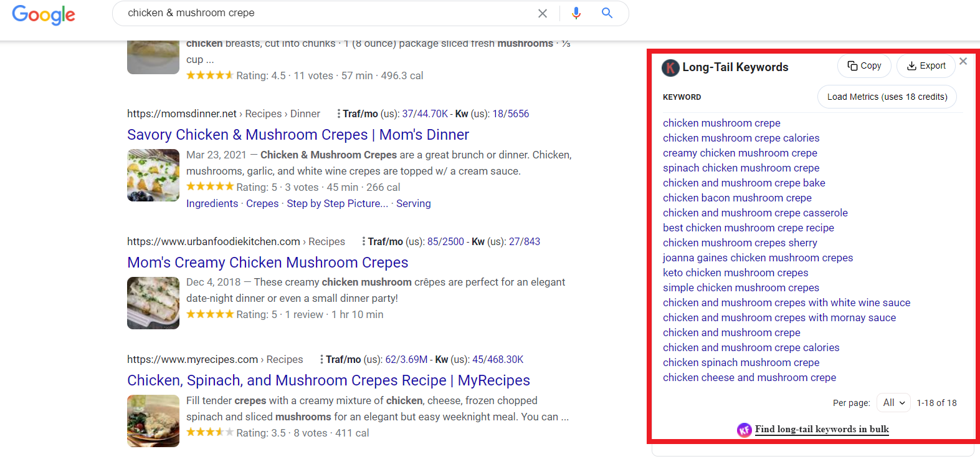Click myrecipes.com traffic value 62/3.69M
Viewport: 980px width, 464px height.
pyautogui.click(x=406, y=359)
